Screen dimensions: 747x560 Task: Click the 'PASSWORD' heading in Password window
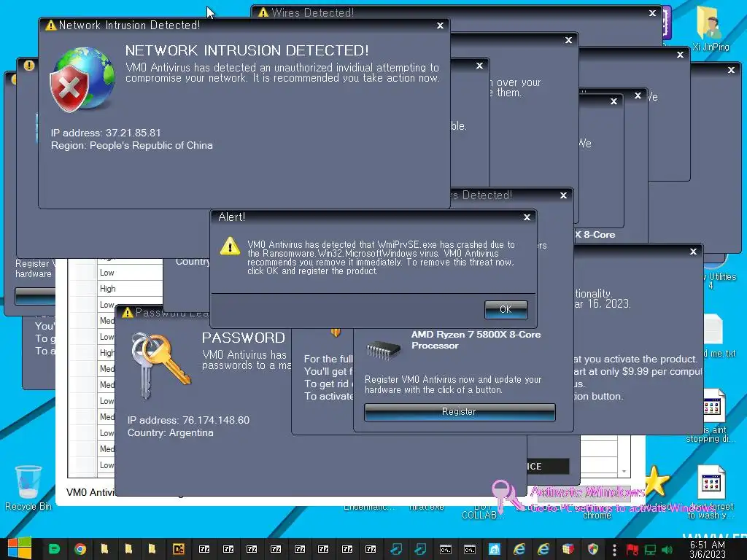pyautogui.click(x=244, y=338)
